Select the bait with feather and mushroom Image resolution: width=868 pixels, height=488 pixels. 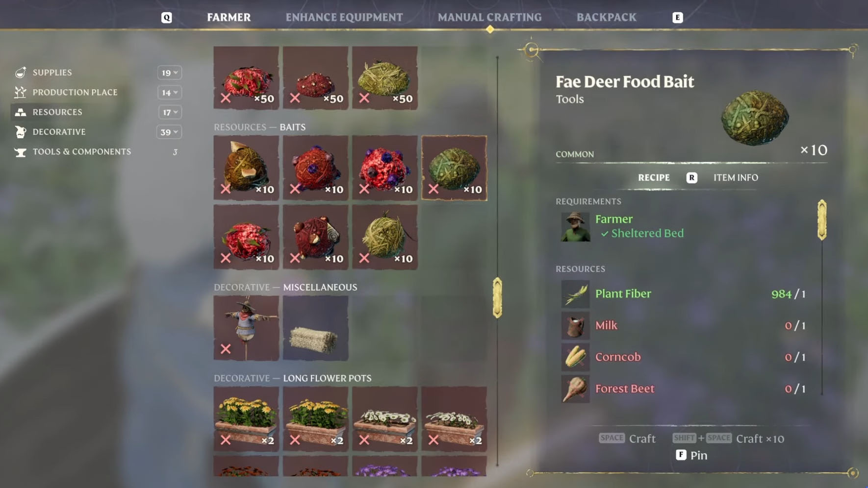tap(246, 168)
